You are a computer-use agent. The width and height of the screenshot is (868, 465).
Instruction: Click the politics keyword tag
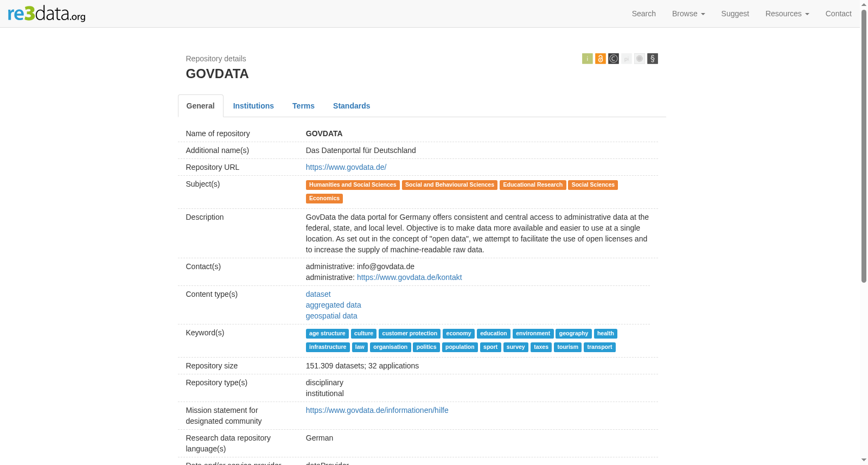click(x=426, y=347)
